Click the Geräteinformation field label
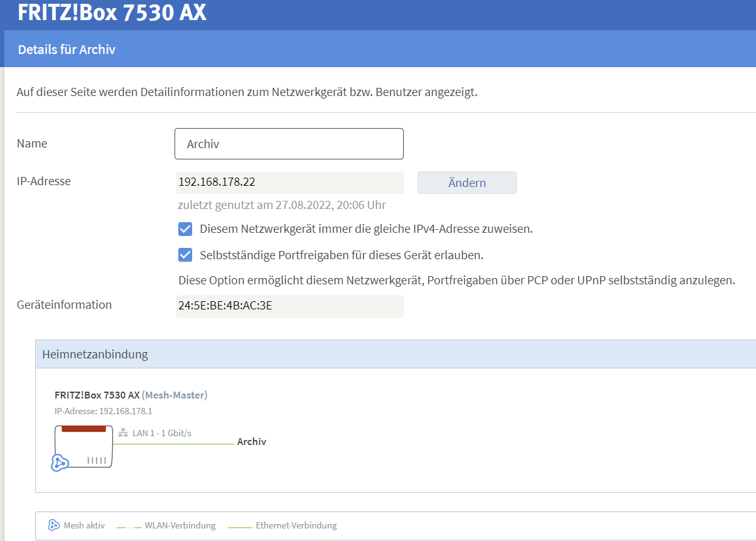The width and height of the screenshot is (756, 541). pyautogui.click(x=64, y=305)
